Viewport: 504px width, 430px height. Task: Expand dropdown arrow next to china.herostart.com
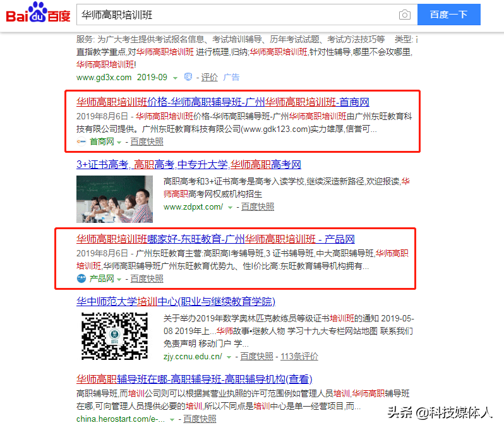coord(172,420)
